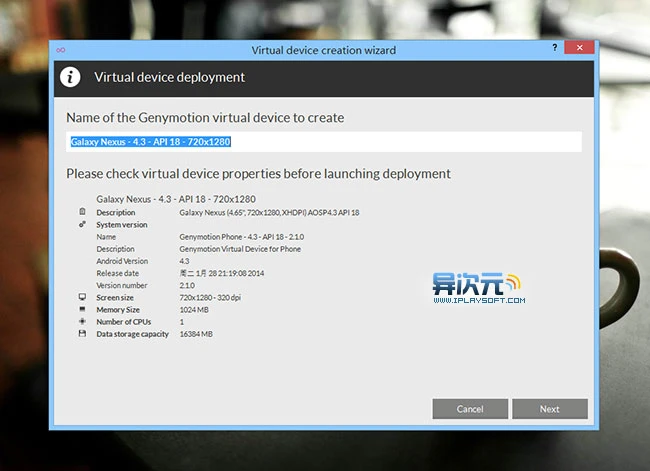The height and width of the screenshot is (471, 650).
Task: Click the Description property icon
Action: coord(82,213)
